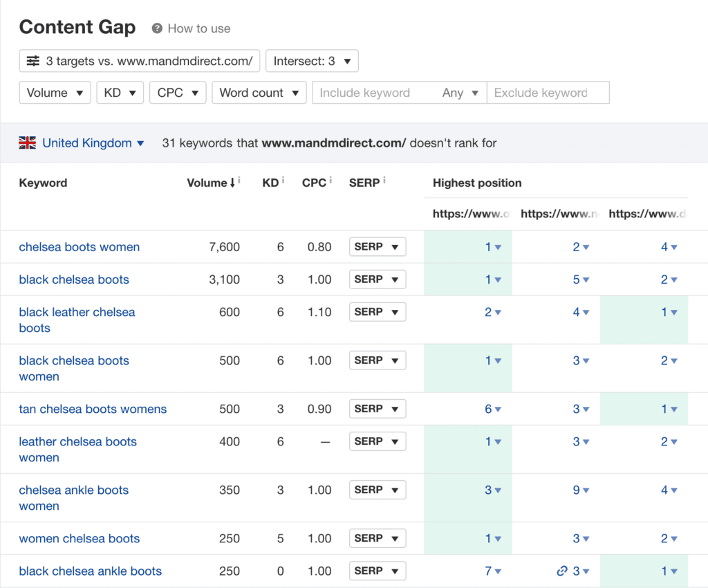The height and width of the screenshot is (588, 708).
Task: Open the CPC filter dropdown
Action: [x=178, y=93]
